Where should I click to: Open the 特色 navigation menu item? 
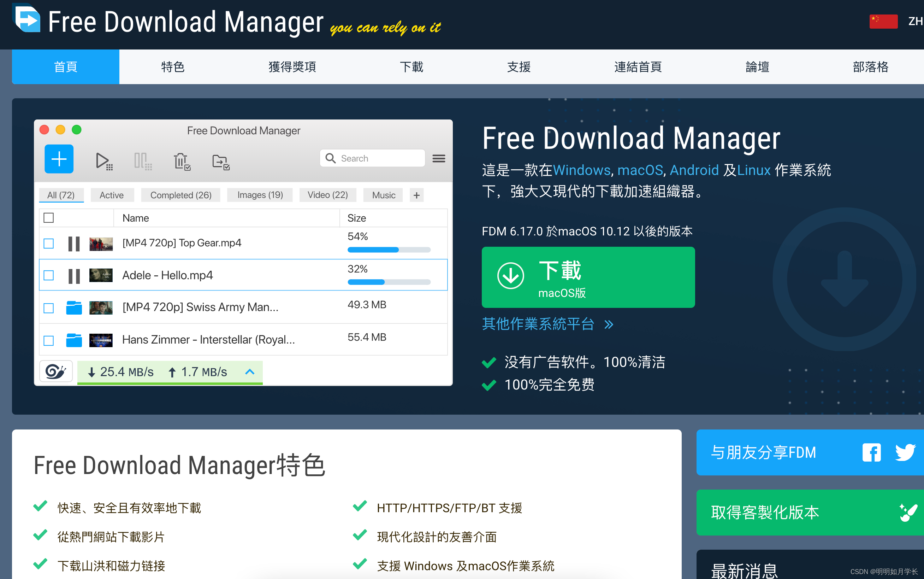pyautogui.click(x=173, y=67)
